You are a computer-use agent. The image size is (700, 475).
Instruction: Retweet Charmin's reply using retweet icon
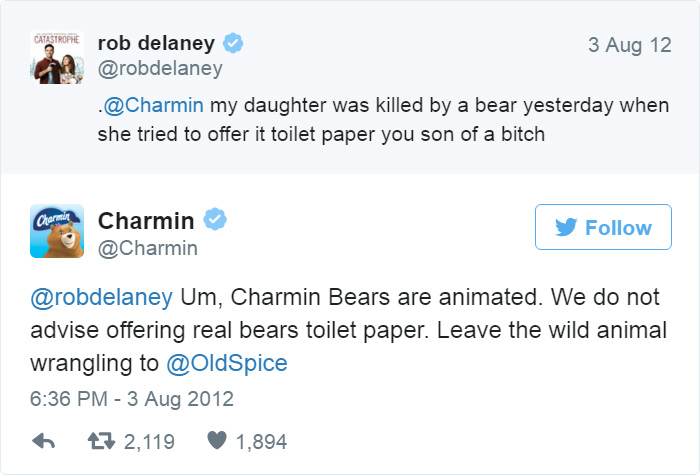coord(101,441)
